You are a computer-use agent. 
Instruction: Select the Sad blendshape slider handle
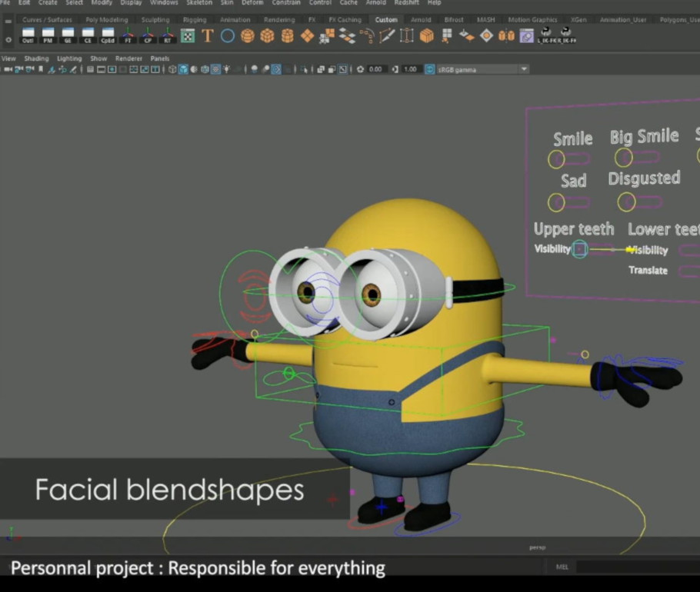pyautogui.click(x=556, y=202)
